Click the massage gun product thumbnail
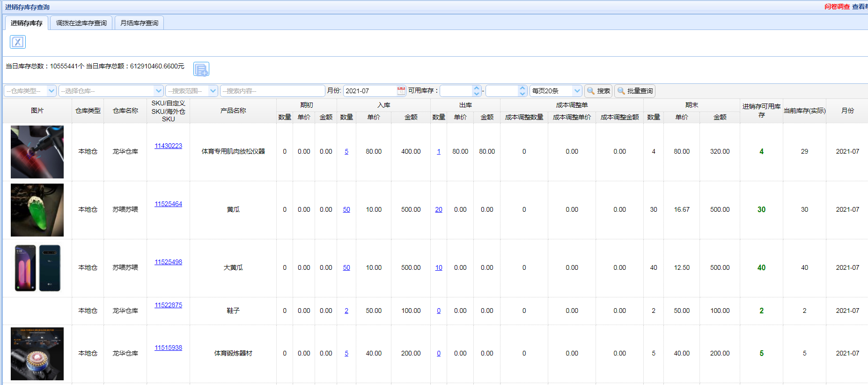The height and width of the screenshot is (385, 868). point(37,152)
